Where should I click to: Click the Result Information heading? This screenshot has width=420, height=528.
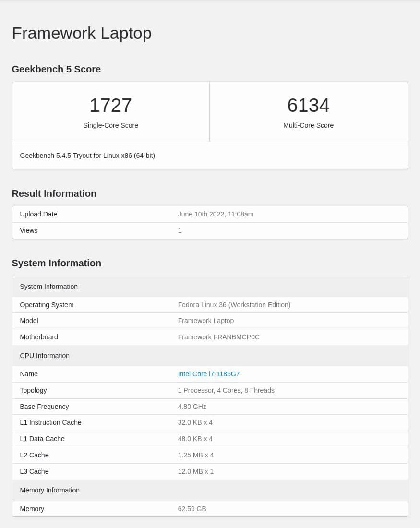tap(54, 193)
